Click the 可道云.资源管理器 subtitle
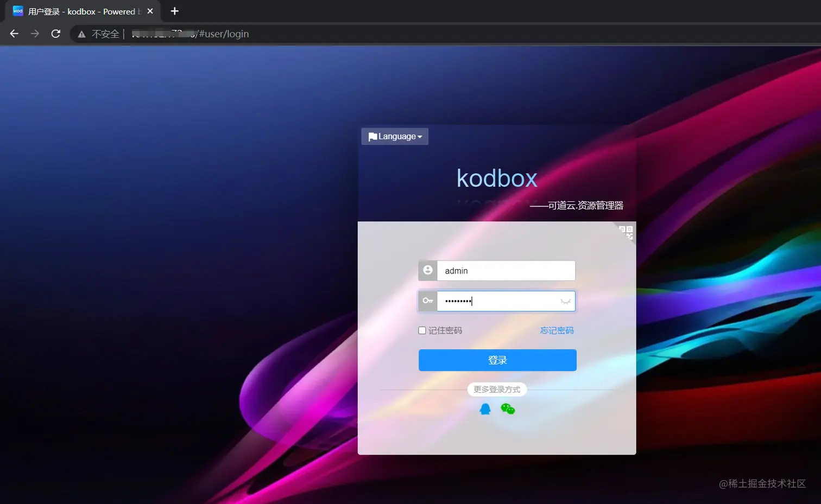Image resolution: width=821 pixels, height=504 pixels. 577,205
